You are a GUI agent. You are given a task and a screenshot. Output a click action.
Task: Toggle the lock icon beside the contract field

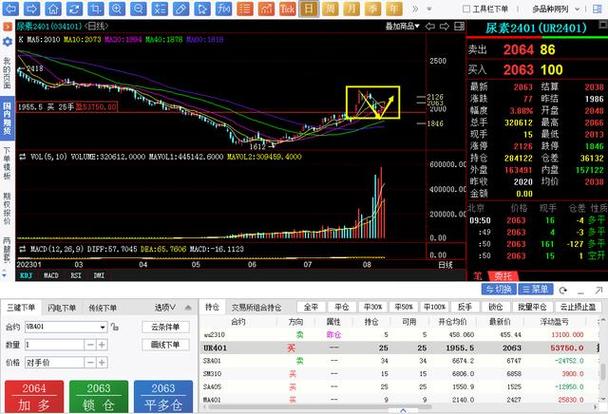(114, 327)
